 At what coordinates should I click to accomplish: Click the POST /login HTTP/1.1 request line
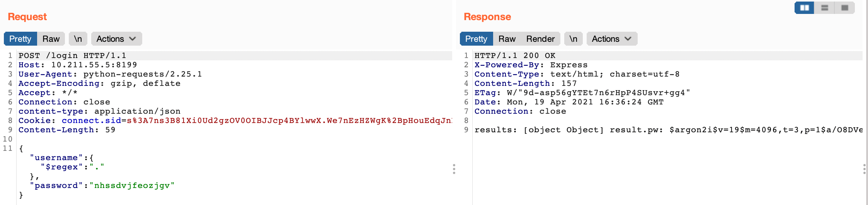tap(72, 56)
